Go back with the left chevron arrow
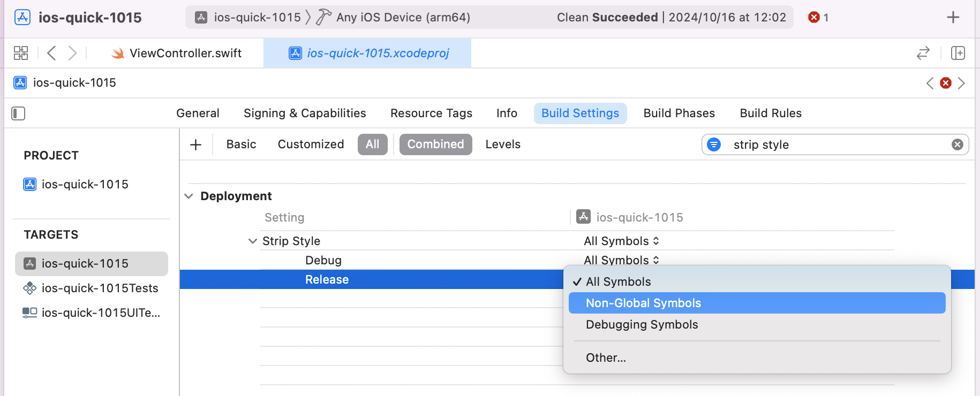Screen dimensions: 980x396 tap(51, 53)
